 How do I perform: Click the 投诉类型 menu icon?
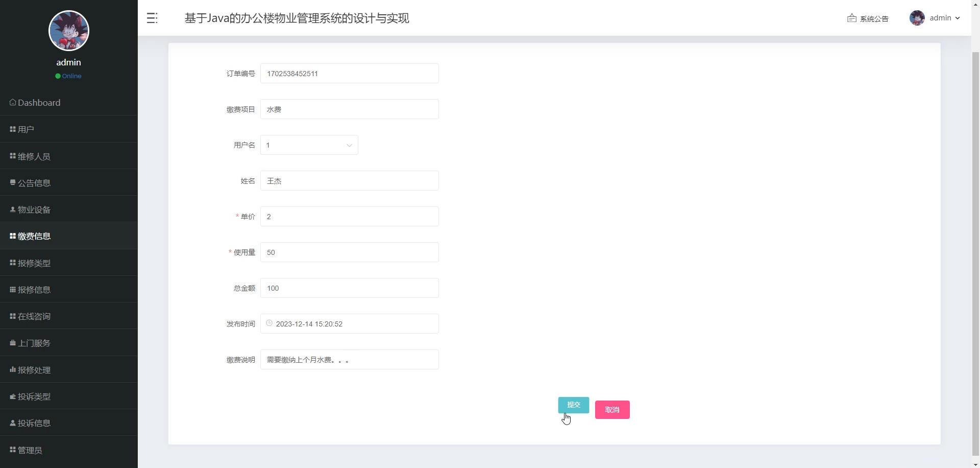pyautogui.click(x=13, y=396)
